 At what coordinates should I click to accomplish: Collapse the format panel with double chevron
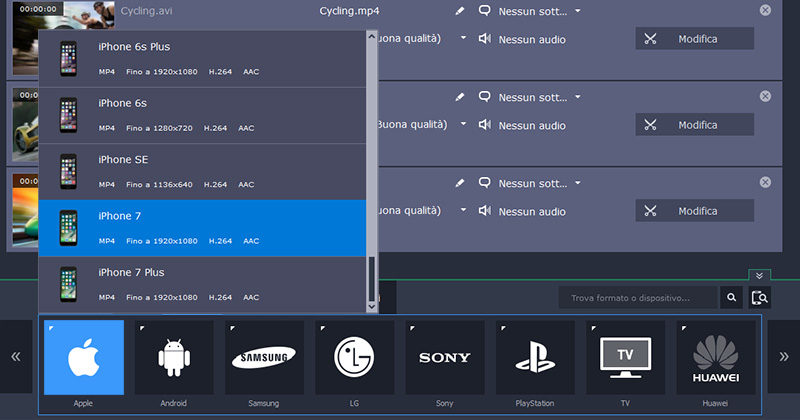(x=759, y=276)
